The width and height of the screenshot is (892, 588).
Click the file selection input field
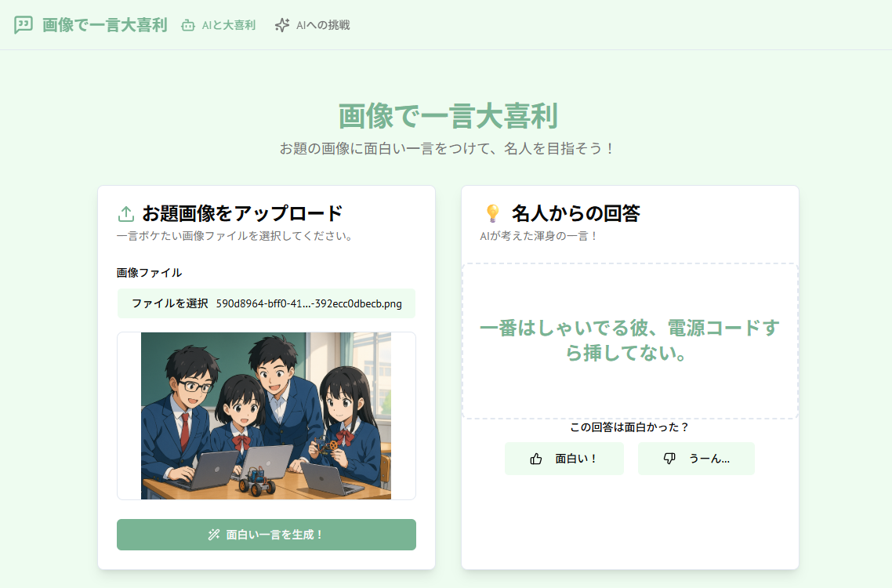pyautogui.click(x=266, y=303)
